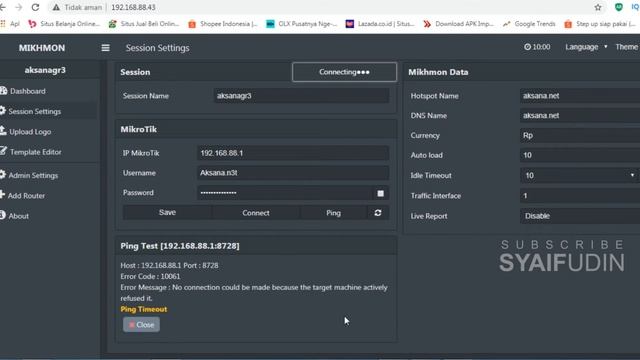Screen dimensions: 640x360
Task: Click the Ping button
Action: pyautogui.click(x=333, y=213)
